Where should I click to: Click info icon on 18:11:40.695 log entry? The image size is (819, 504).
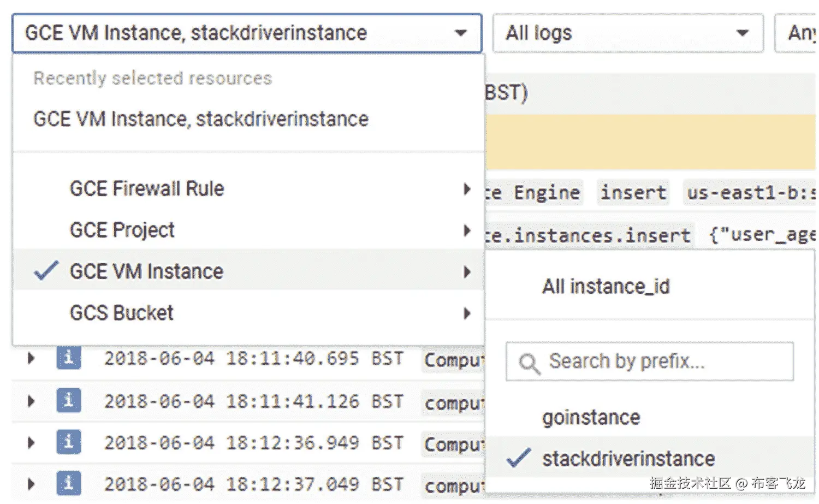(68, 358)
